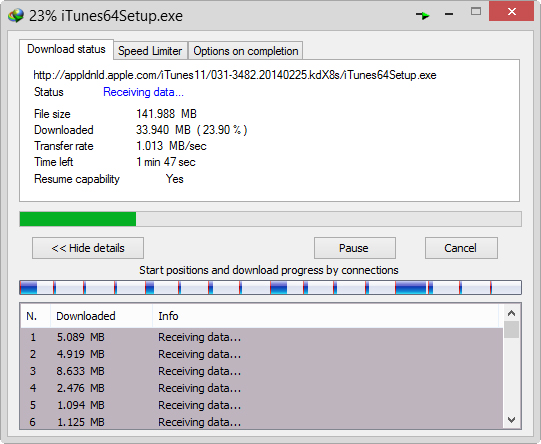The image size is (541, 444).
Task: Click the connections list scrollbar thumb
Action: [511, 330]
